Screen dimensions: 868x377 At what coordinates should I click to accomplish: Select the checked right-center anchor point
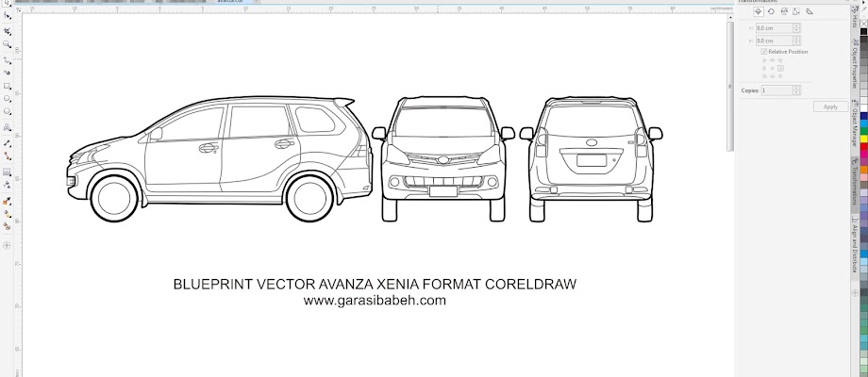(x=780, y=68)
